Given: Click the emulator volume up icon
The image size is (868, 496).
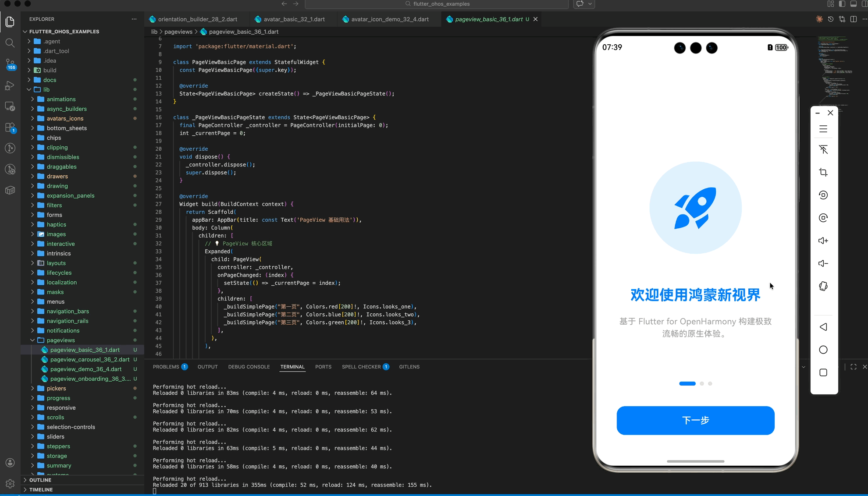Looking at the screenshot, I should point(823,241).
